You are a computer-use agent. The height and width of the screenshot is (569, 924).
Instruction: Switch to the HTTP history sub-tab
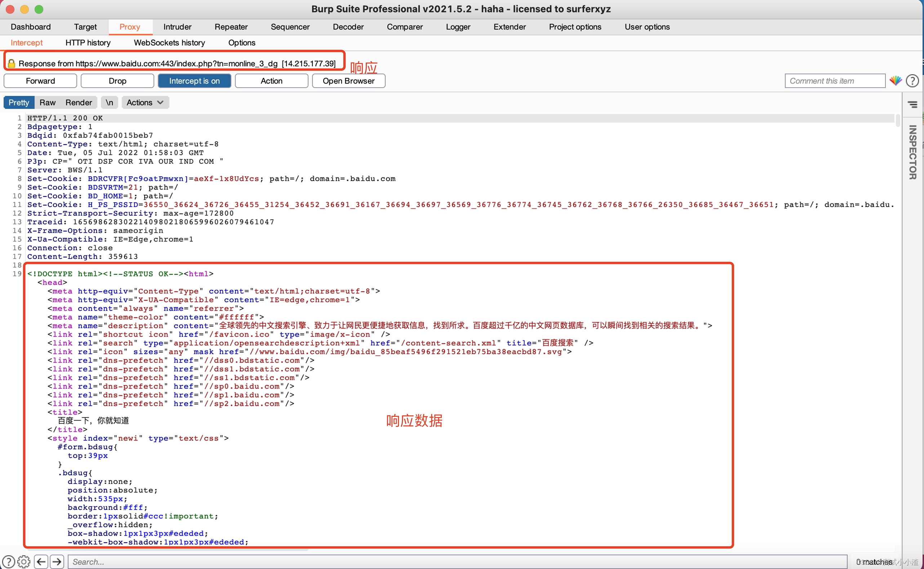tap(88, 43)
